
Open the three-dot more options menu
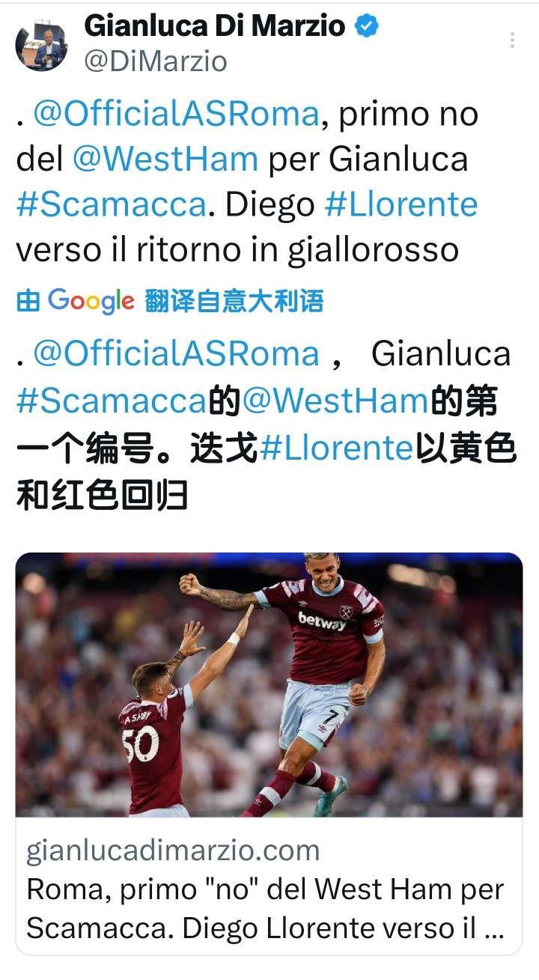tap(512, 40)
